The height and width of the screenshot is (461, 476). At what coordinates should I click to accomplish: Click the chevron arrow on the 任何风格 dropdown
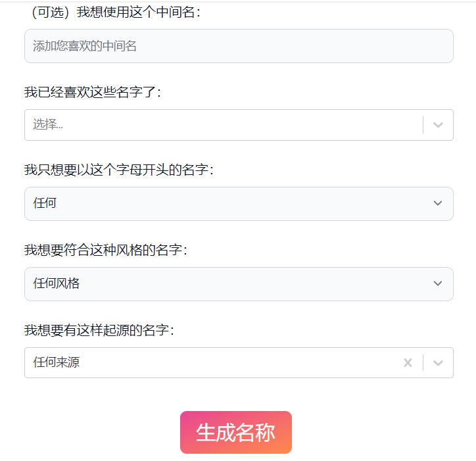(x=438, y=284)
